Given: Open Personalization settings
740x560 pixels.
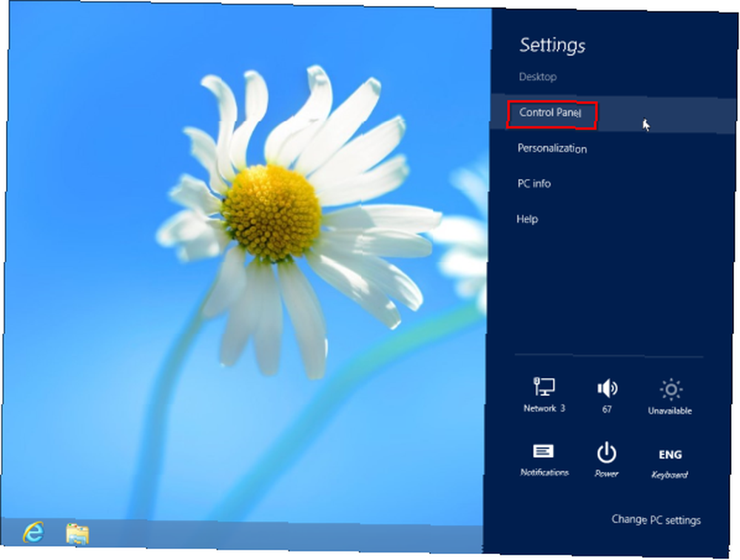Looking at the screenshot, I should [552, 148].
